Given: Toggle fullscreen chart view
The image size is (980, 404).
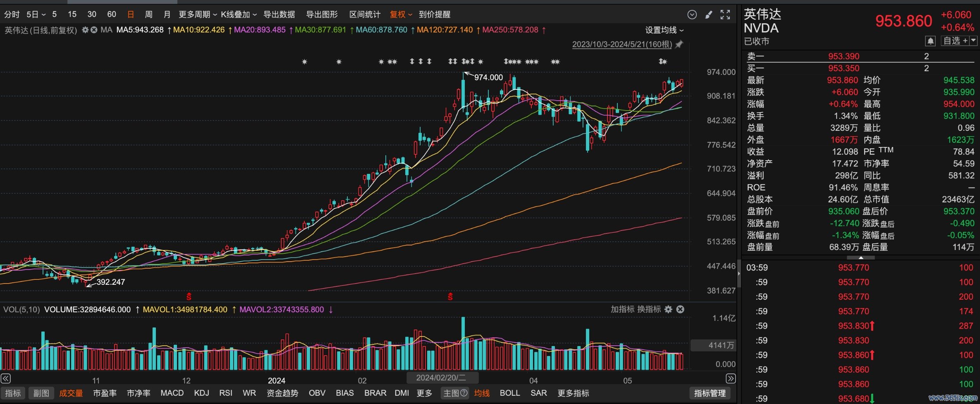Looking at the screenshot, I should 725,15.
